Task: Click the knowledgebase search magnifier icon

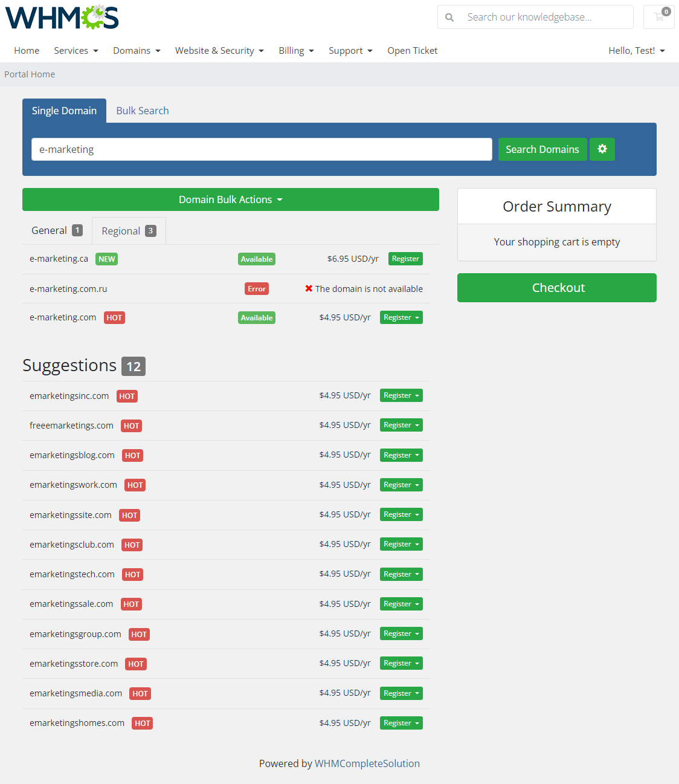Action: [x=449, y=18]
